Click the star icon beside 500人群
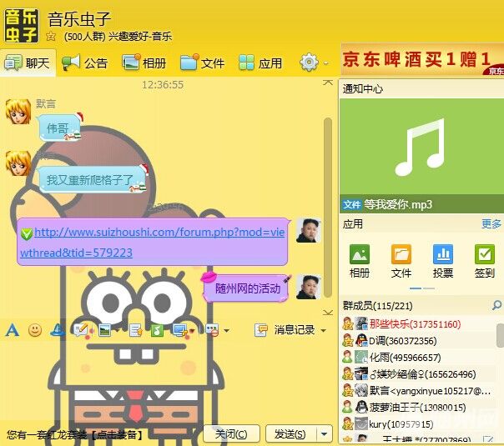 (51, 37)
